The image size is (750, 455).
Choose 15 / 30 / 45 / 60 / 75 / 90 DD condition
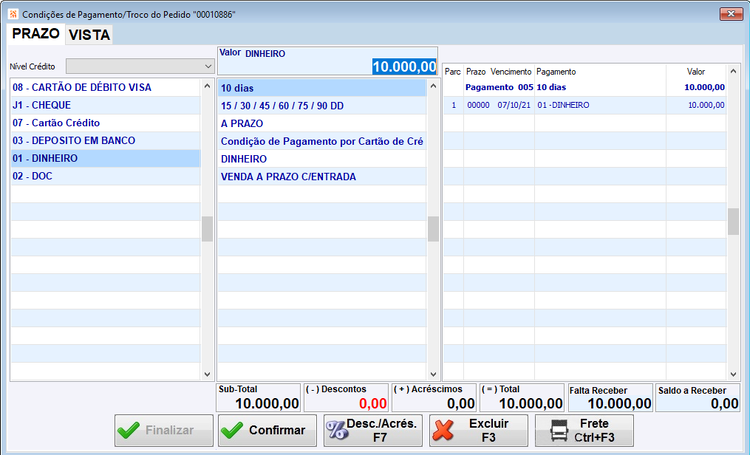[x=322, y=106]
